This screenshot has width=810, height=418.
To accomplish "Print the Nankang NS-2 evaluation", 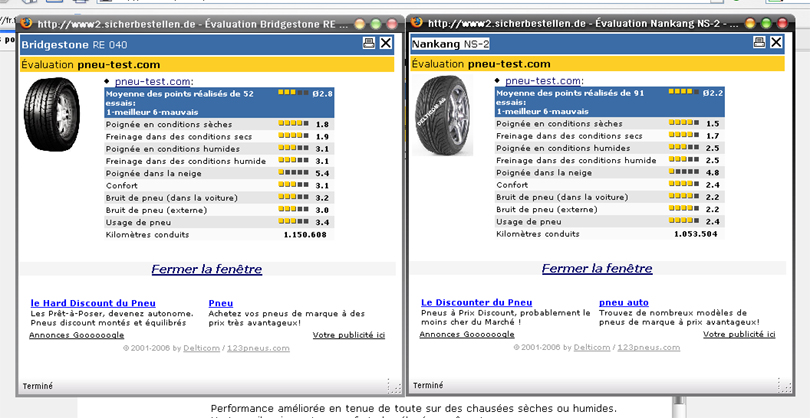I will tap(759, 42).
